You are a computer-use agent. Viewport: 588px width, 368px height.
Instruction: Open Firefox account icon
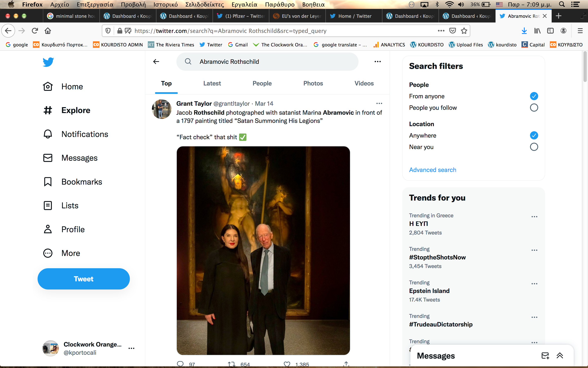563,31
